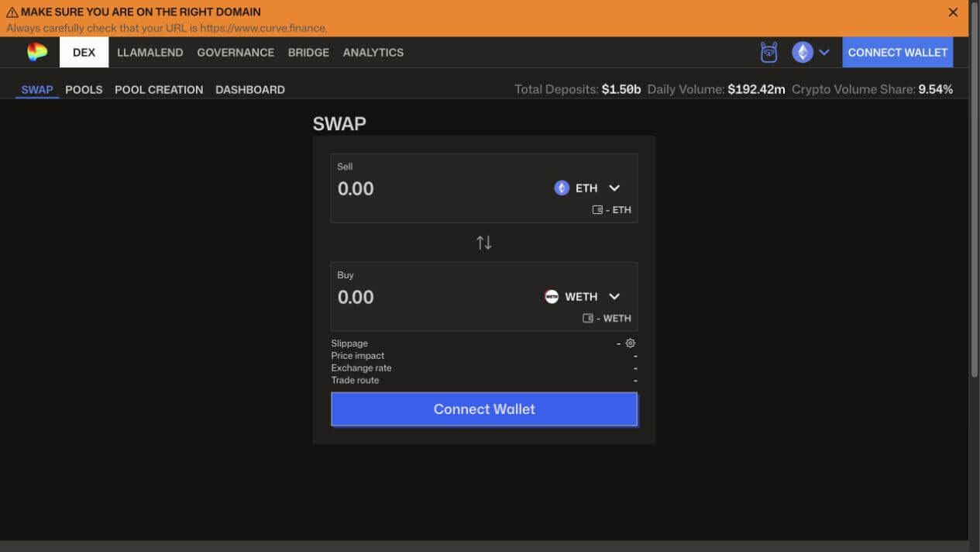The height and width of the screenshot is (552, 980).
Task: Click the swap direction arrows icon
Action: click(x=484, y=243)
